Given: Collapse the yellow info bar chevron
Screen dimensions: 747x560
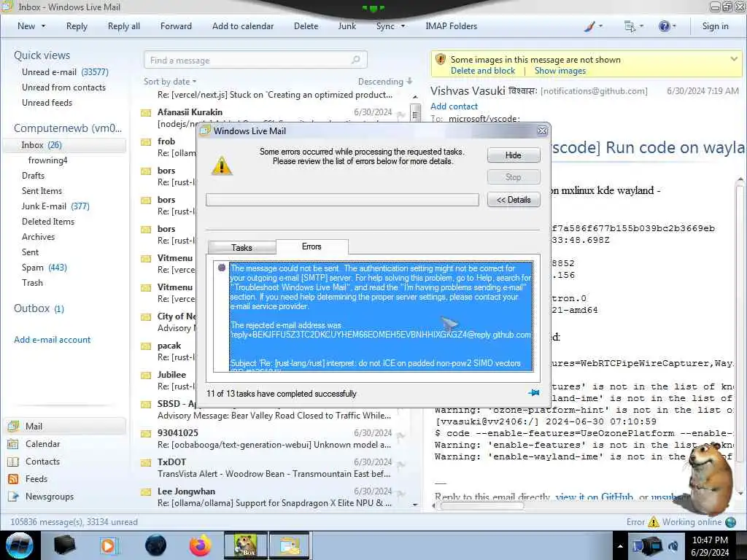Looking at the screenshot, I should pyautogui.click(x=734, y=59).
